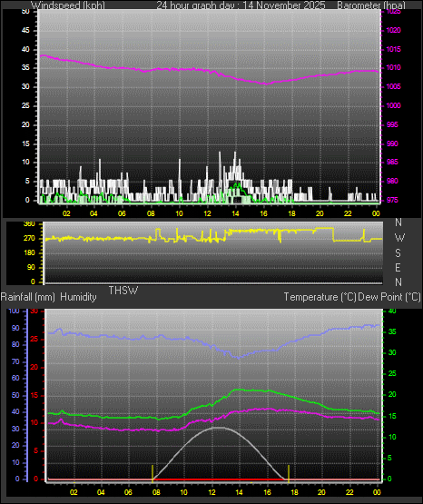Click the 'W' compass direction label
Image resolution: width=423 pixels, height=504 pixels.
399,238
